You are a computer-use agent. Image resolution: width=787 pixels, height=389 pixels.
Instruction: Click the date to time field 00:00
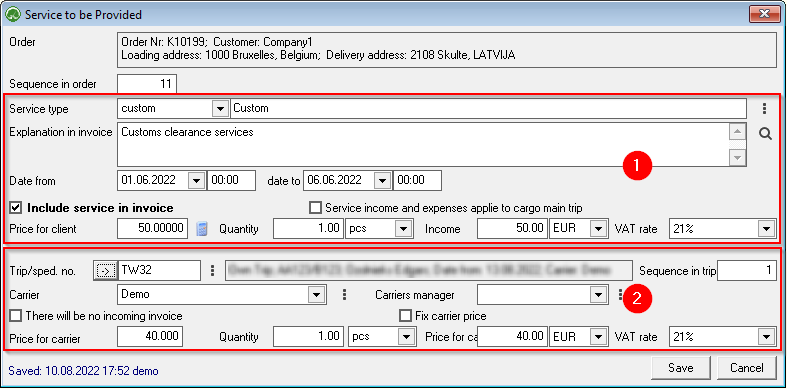click(x=418, y=180)
